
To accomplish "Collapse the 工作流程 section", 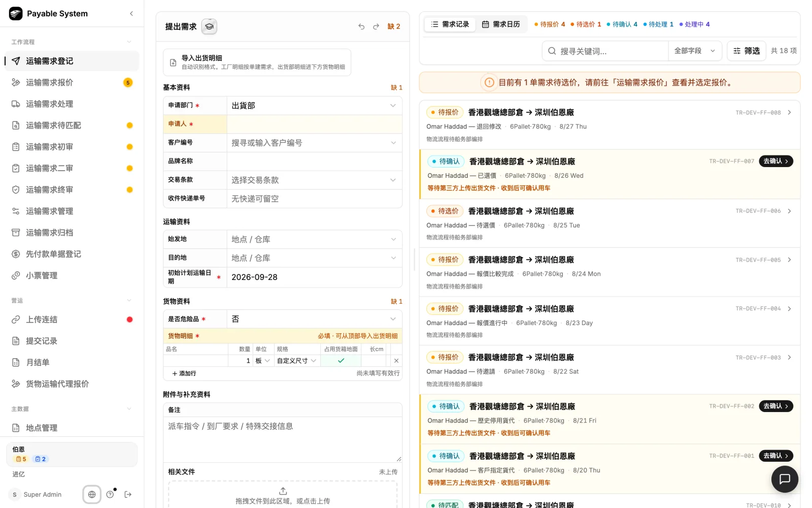I will pyautogui.click(x=129, y=42).
